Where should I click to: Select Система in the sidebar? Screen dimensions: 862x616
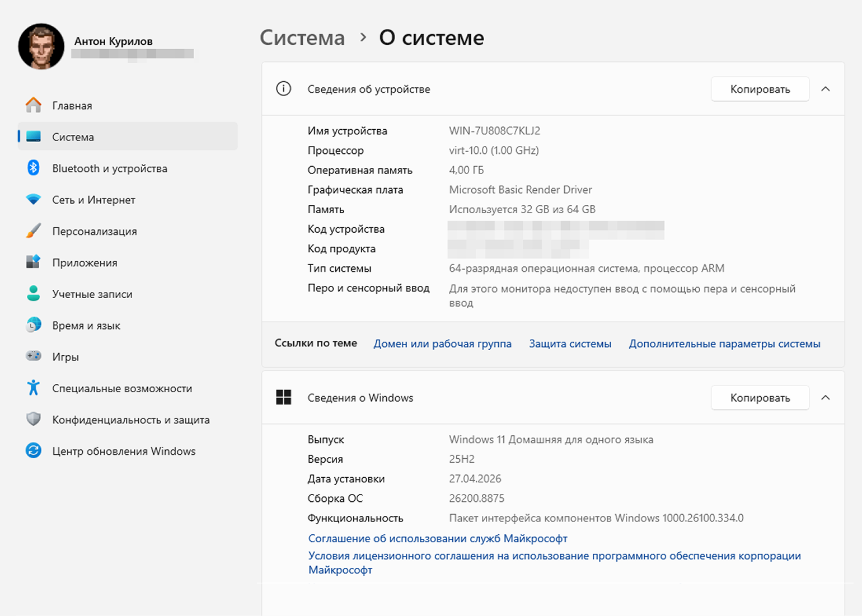(x=128, y=137)
